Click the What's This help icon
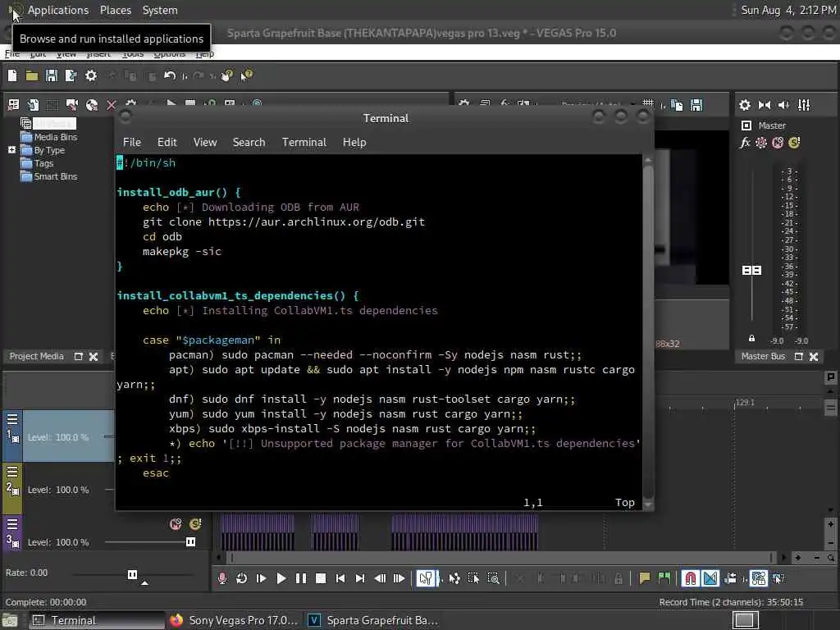Viewport: 840px width, 630px height. pyautogui.click(x=246, y=75)
